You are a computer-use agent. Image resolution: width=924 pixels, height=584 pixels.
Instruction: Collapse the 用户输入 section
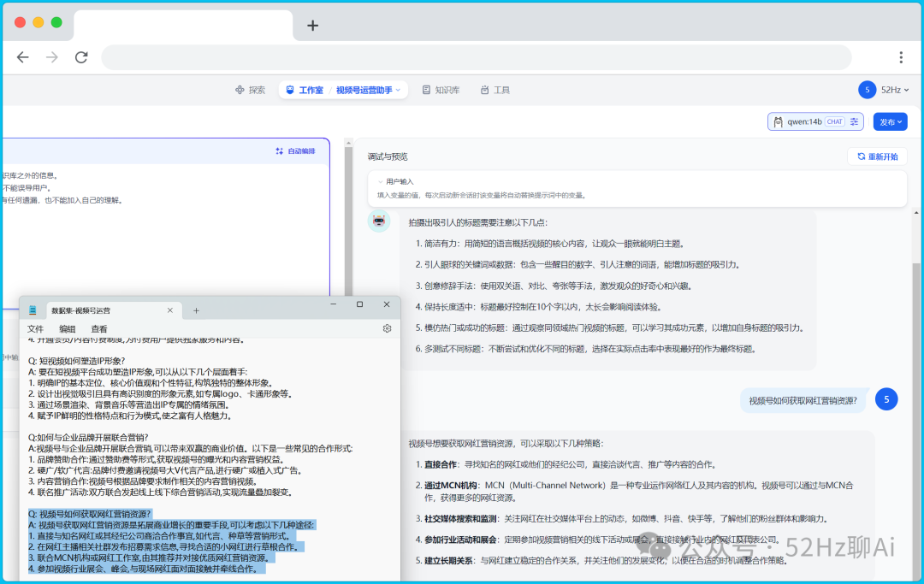(x=395, y=182)
